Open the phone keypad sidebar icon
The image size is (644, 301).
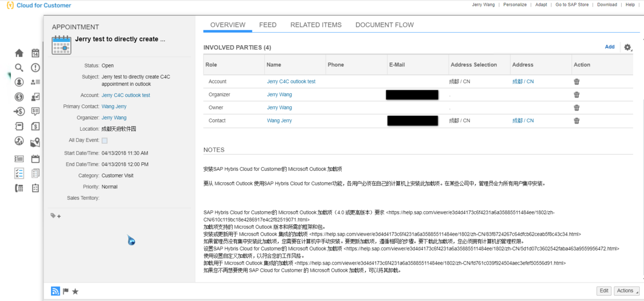(19, 188)
